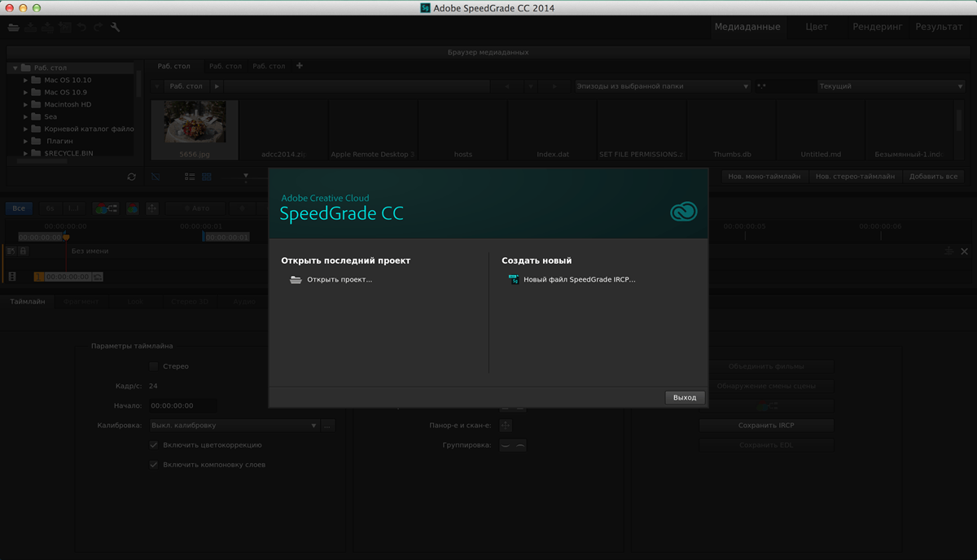Open the Текущий dropdown
Image resolution: width=977 pixels, height=560 pixels.
click(x=891, y=86)
